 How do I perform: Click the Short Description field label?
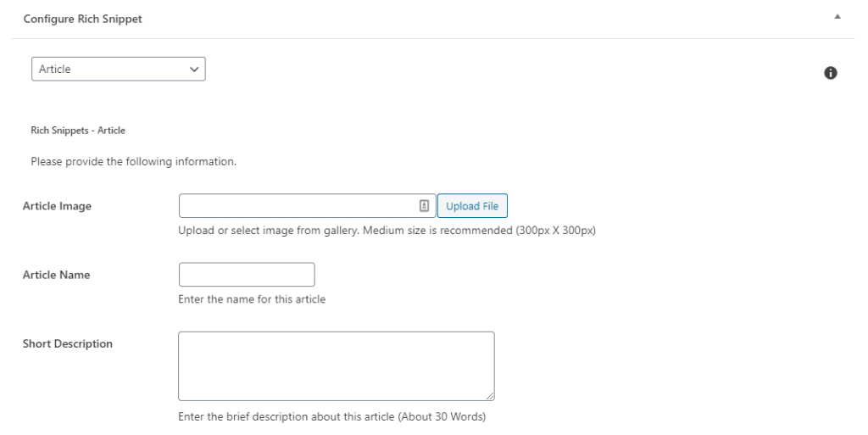[67, 343]
